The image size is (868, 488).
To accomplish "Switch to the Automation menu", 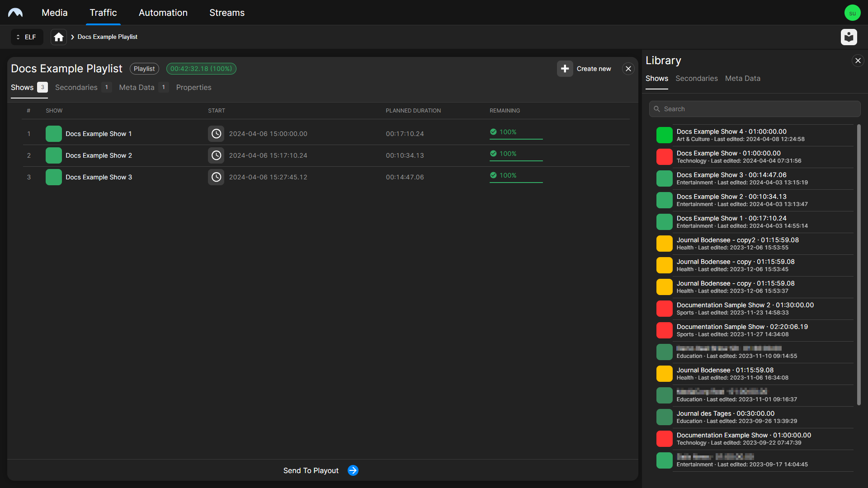I will [163, 13].
